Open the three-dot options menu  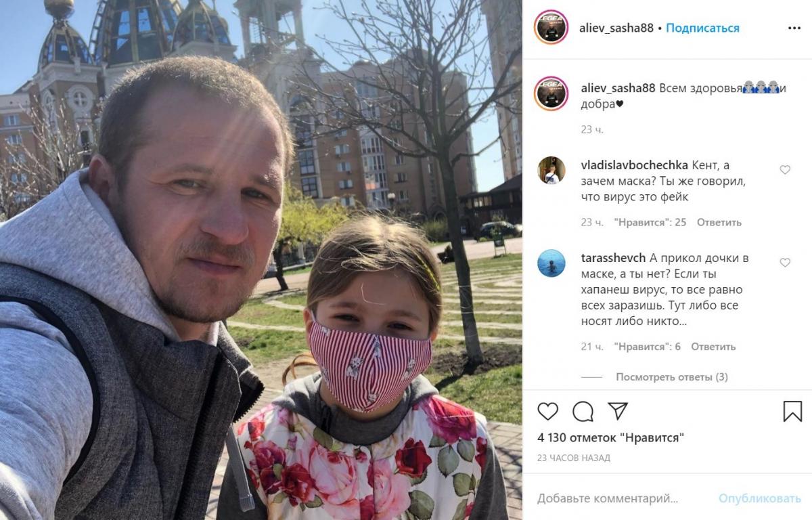tap(794, 28)
